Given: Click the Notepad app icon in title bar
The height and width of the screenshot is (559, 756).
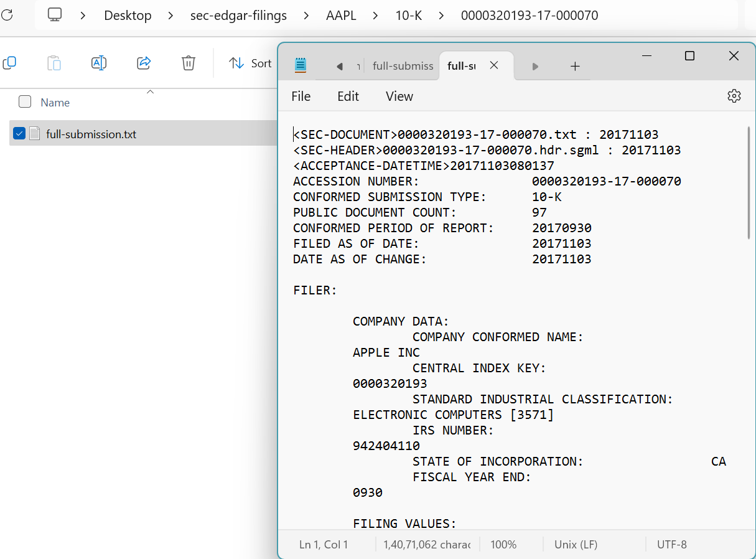Looking at the screenshot, I should point(301,65).
